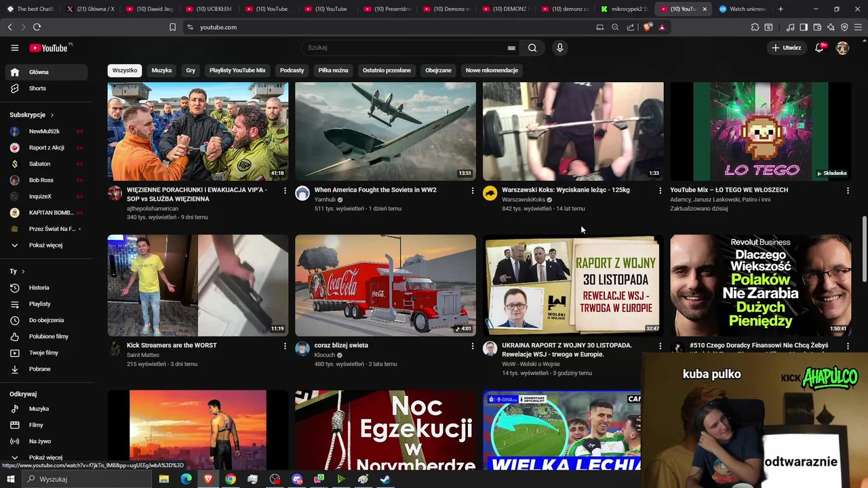This screenshot has height=488, width=868.
Task: Open Bob Ross subscription channel
Action: (45, 180)
